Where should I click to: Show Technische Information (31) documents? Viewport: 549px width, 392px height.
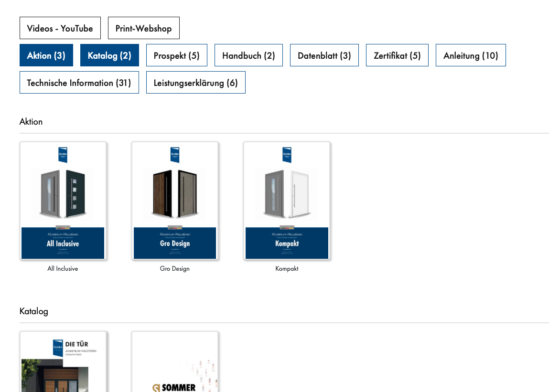coord(79,83)
